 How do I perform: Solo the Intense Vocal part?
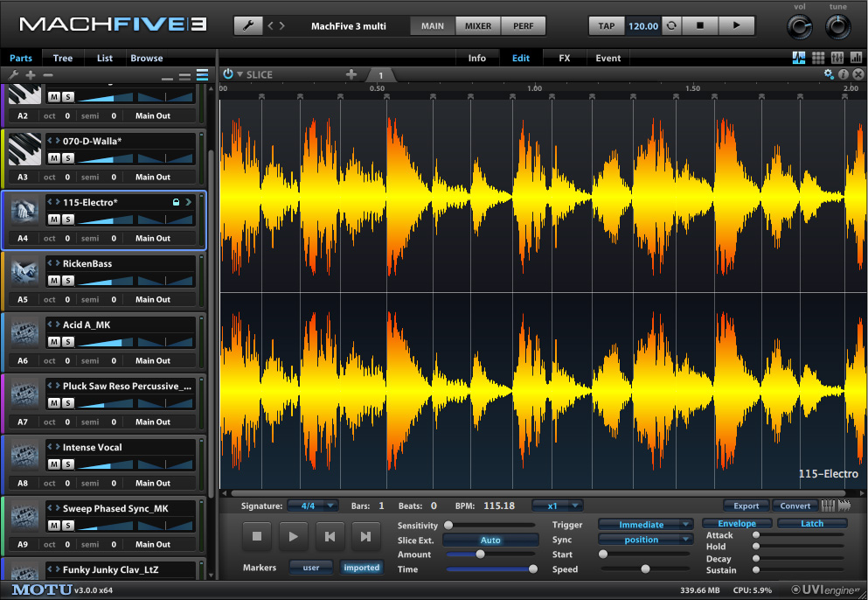tap(67, 464)
